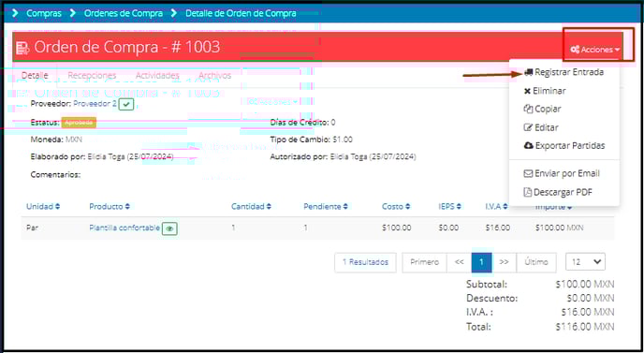Screen dimensions: 644x353
Task: Click the purchase order document icon in header
Action: [22, 48]
